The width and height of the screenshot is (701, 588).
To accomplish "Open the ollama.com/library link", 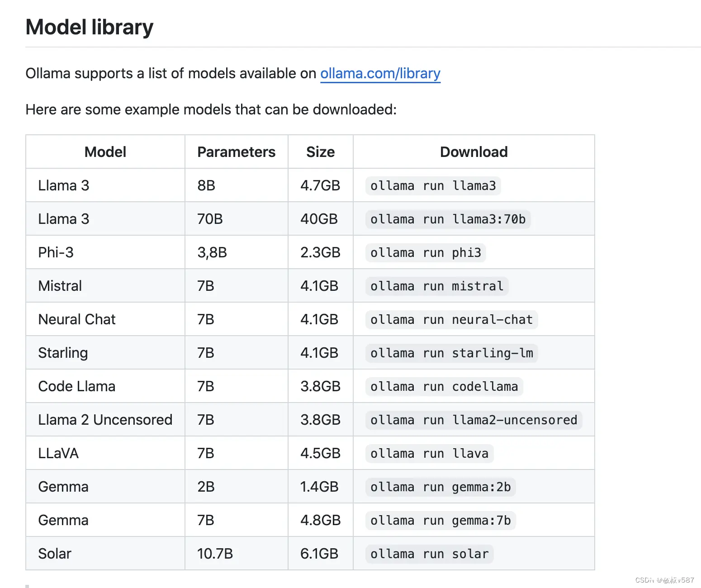I will 380,73.
